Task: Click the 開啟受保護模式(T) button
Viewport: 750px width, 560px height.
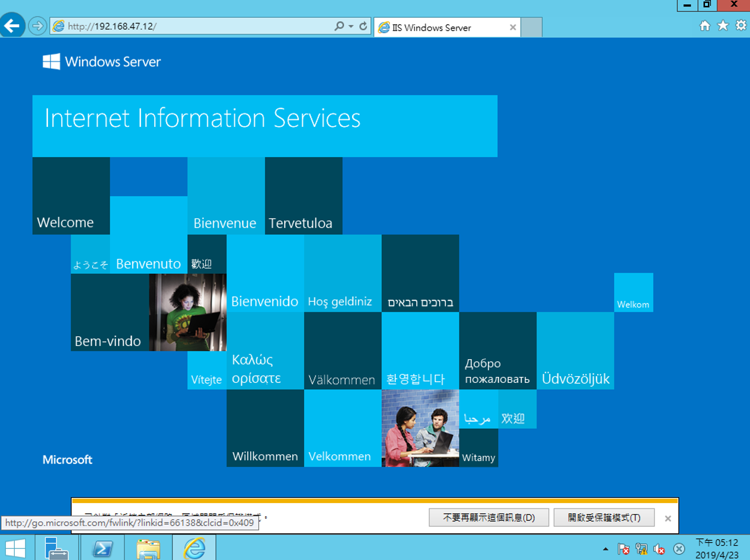Action: tap(604, 517)
